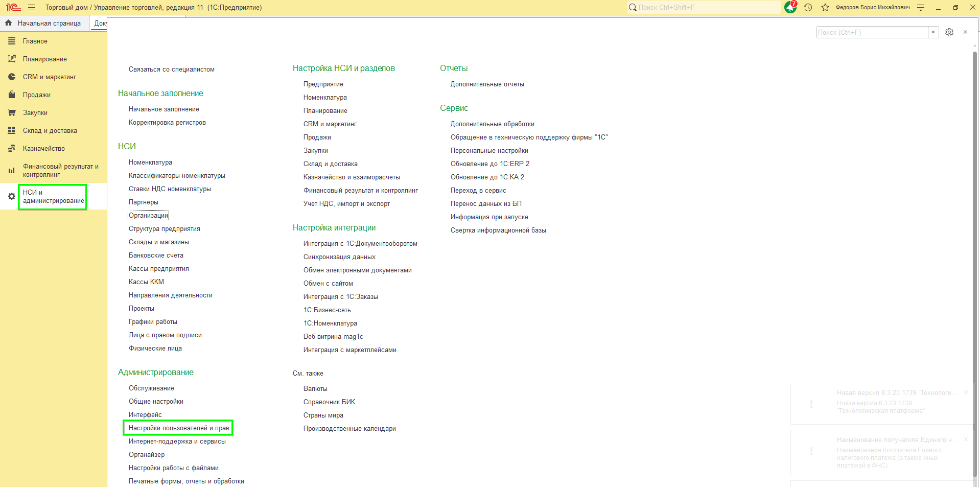The image size is (980, 487).
Task: Open Физические лица
Action: point(155,349)
